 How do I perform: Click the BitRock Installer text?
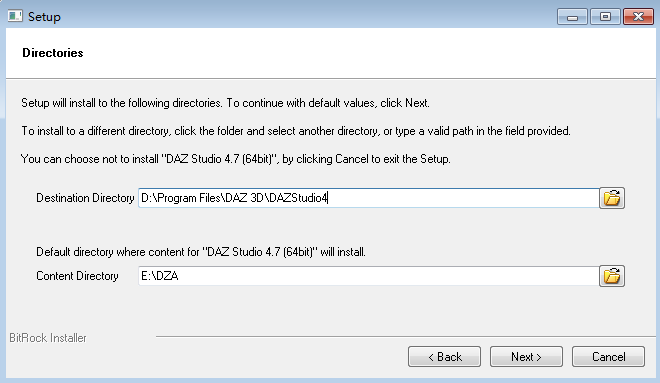pos(48,338)
